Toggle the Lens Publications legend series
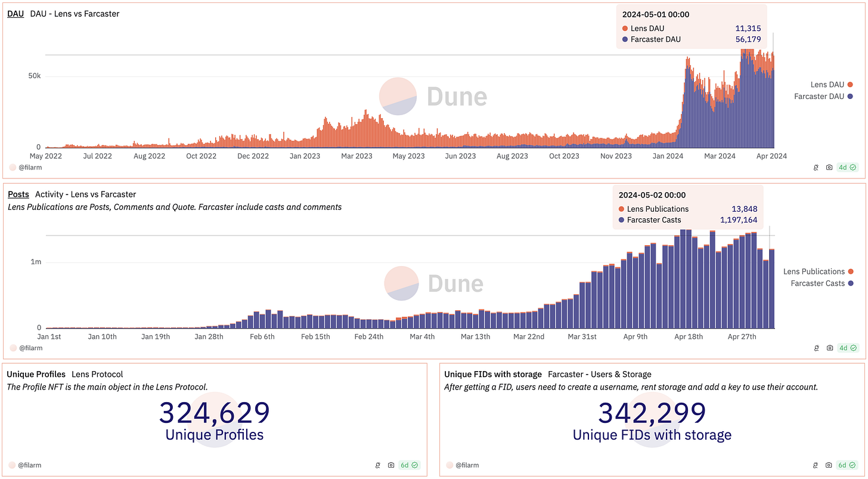Image resolution: width=868 pixels, height=479 pixels. pyautogui.click(x=818, y=271)
